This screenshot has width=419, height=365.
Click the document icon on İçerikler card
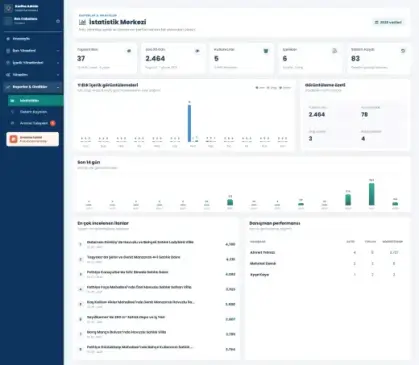(335, 51)
